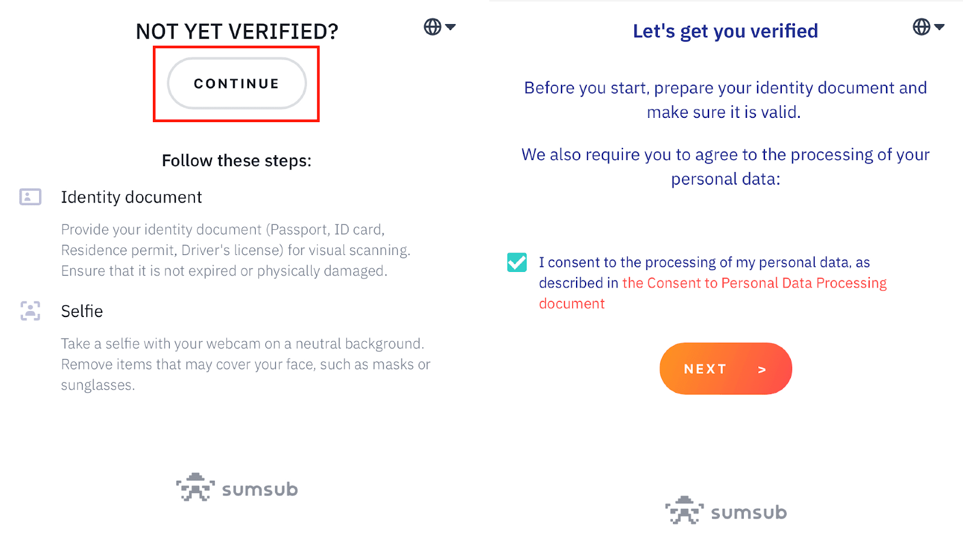Open the Consent to Personal Data Processing link
The height and width of the screenshot is (560, 963).
tap(754, 283)
